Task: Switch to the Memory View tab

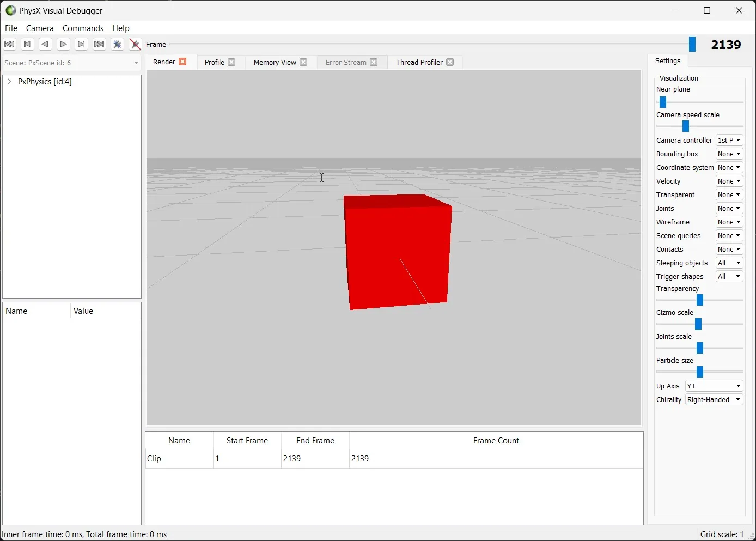Action: click(x=275, y=62)
